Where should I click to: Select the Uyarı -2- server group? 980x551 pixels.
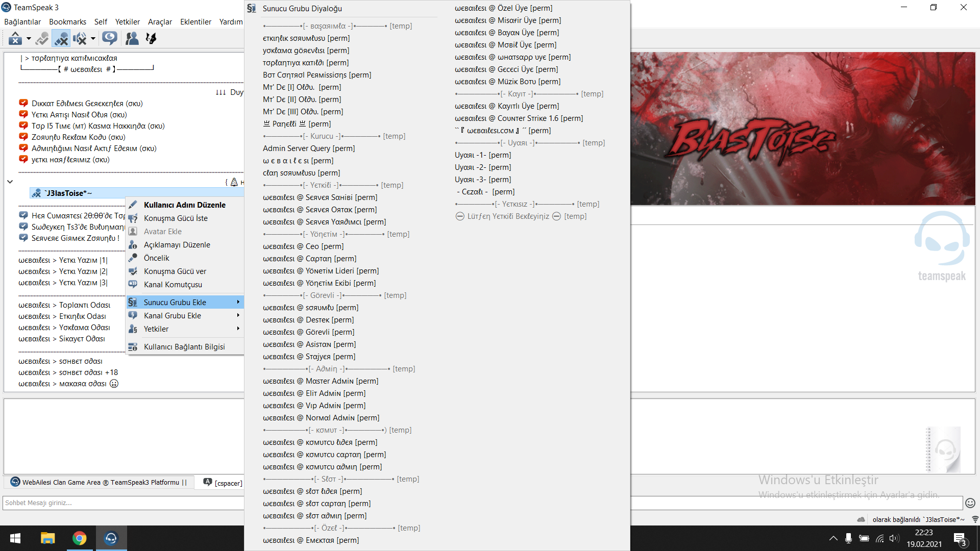coord(483,167)
